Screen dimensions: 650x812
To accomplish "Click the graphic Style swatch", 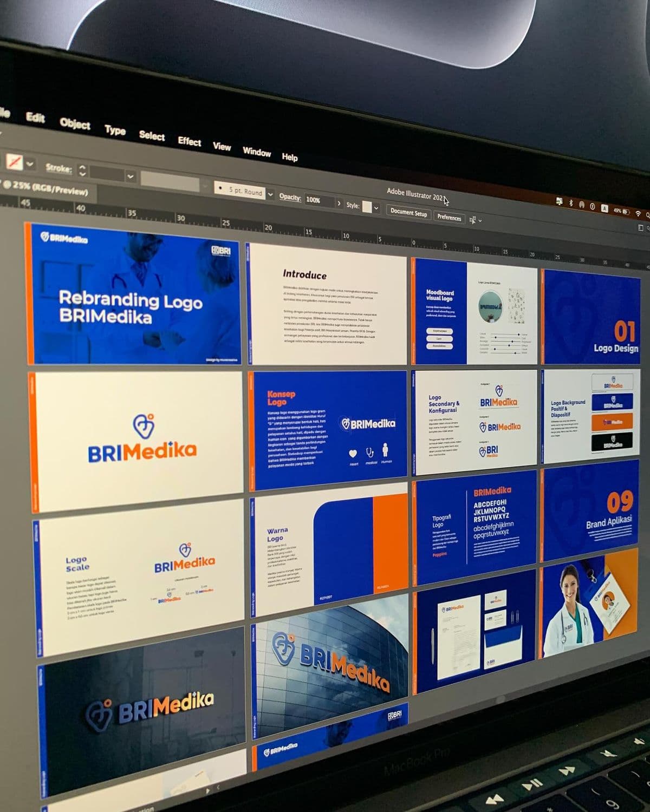I will pyautogui.click(x=367, y=207).
